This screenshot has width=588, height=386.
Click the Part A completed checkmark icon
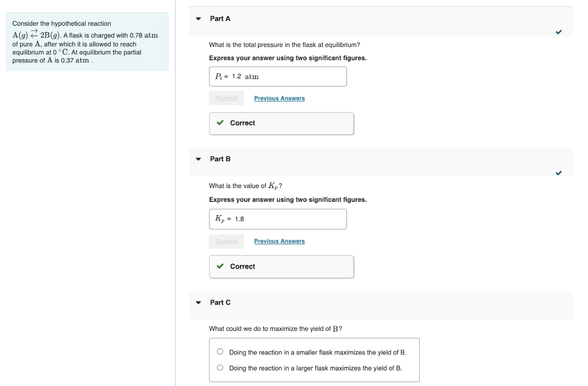559,32
